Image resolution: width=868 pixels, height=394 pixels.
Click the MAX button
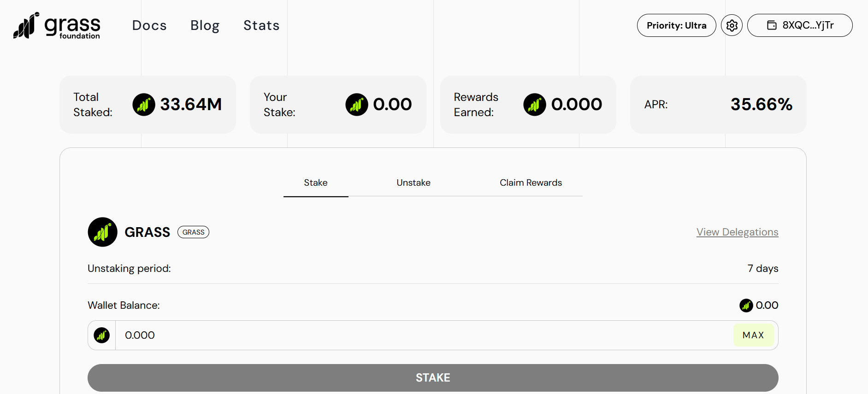point(753,335)
